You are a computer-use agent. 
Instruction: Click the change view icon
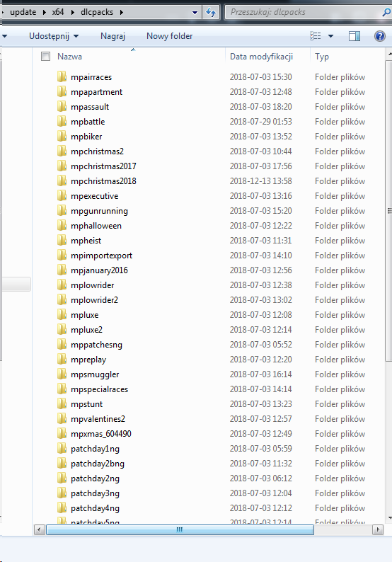point(316,36)
